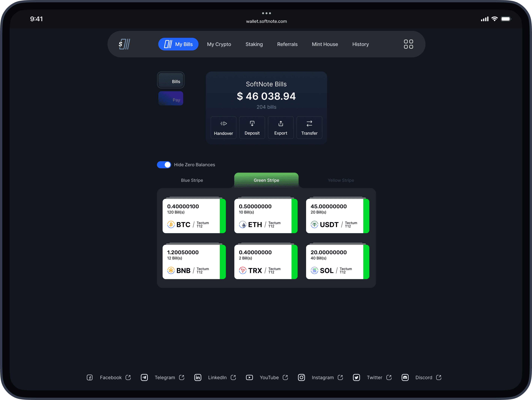Open the My Crypto menu item
This screenshot has height=400, width=532.
[x=219, y=44]
